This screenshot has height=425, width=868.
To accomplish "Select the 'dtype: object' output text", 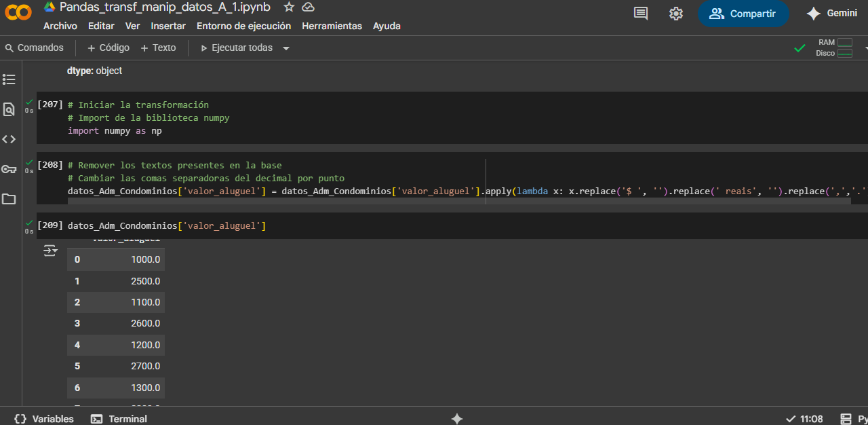I will point(94,71).
